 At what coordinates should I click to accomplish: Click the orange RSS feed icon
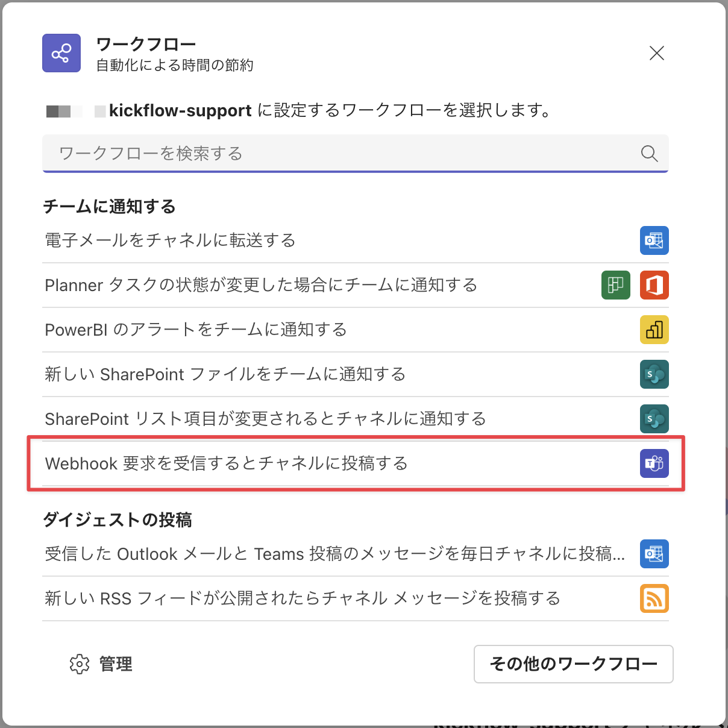tap(654, 598)
